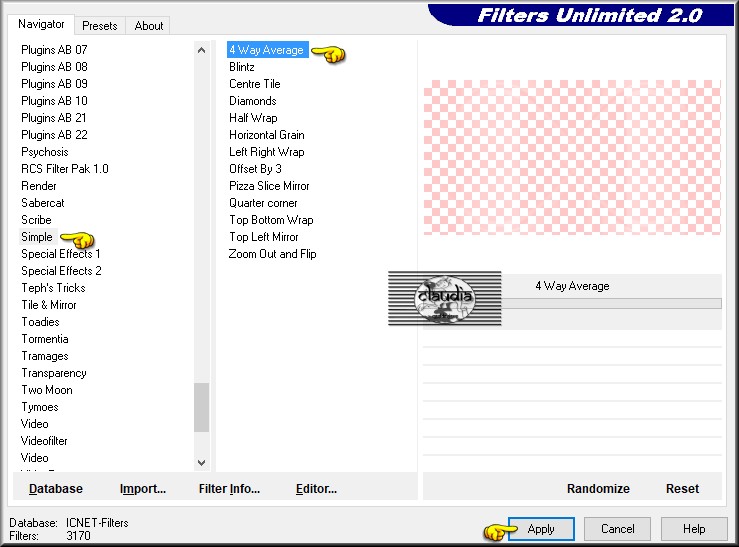Choose the Horizontal Grain filter
739x547 pixels.
[267, 135]
